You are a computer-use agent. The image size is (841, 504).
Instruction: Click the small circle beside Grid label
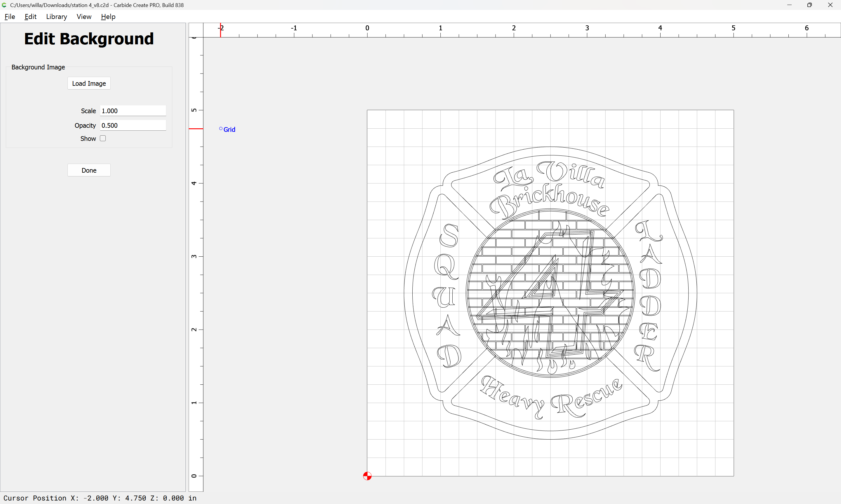221,128
